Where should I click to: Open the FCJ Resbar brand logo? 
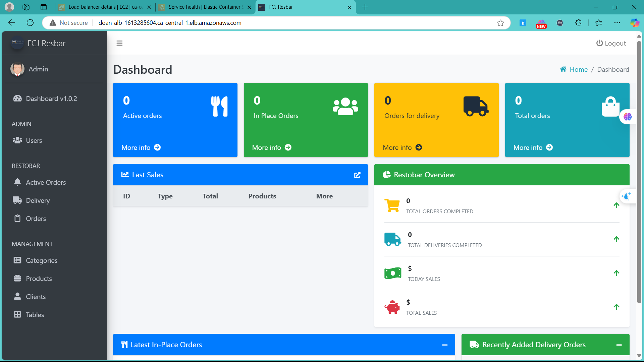[x=17, y=43]
